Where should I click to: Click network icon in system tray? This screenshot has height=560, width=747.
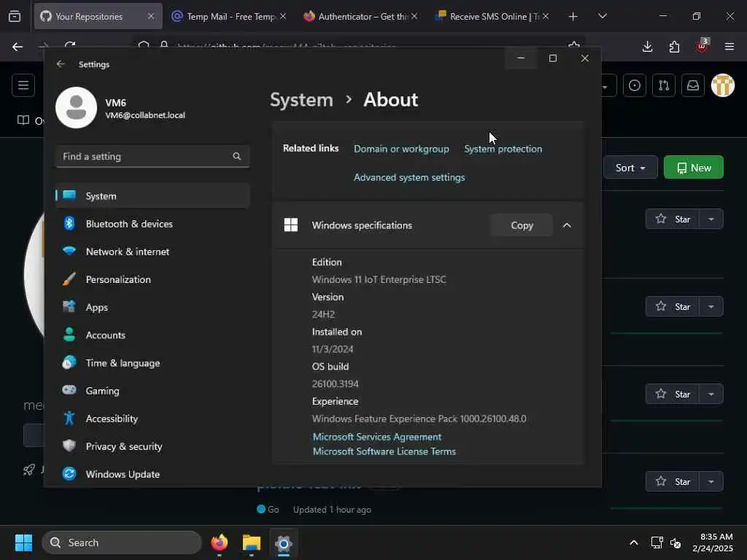click(657, 542)
